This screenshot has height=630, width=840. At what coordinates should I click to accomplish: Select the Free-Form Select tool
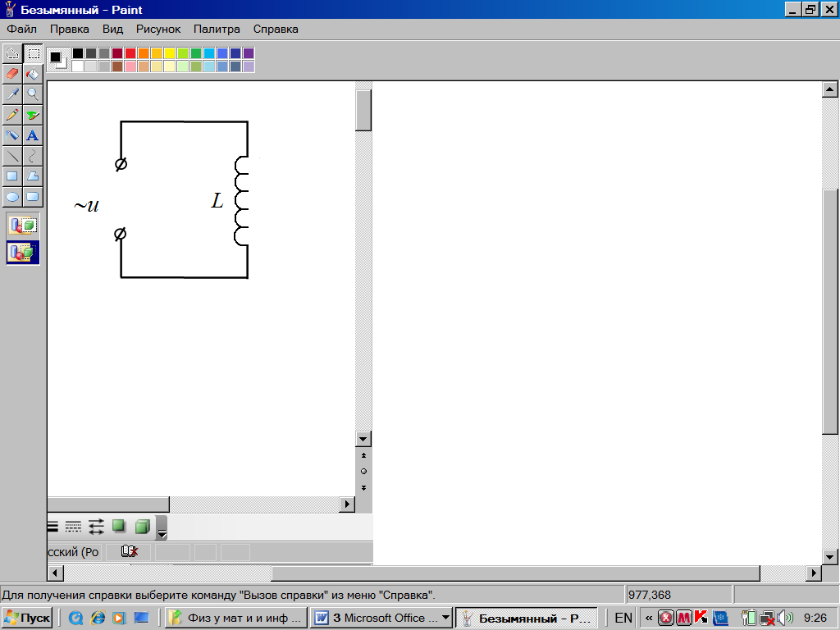tap(12, 53)
